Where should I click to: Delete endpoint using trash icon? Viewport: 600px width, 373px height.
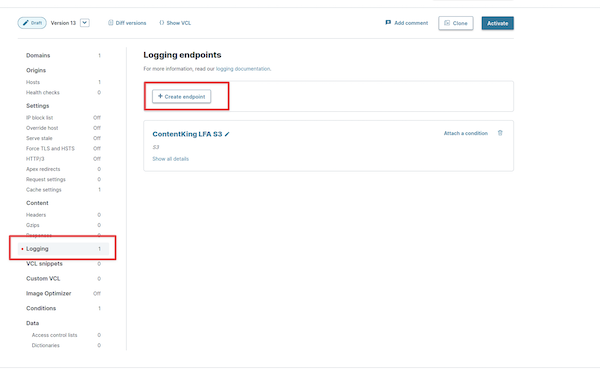(x=500, y=133)
